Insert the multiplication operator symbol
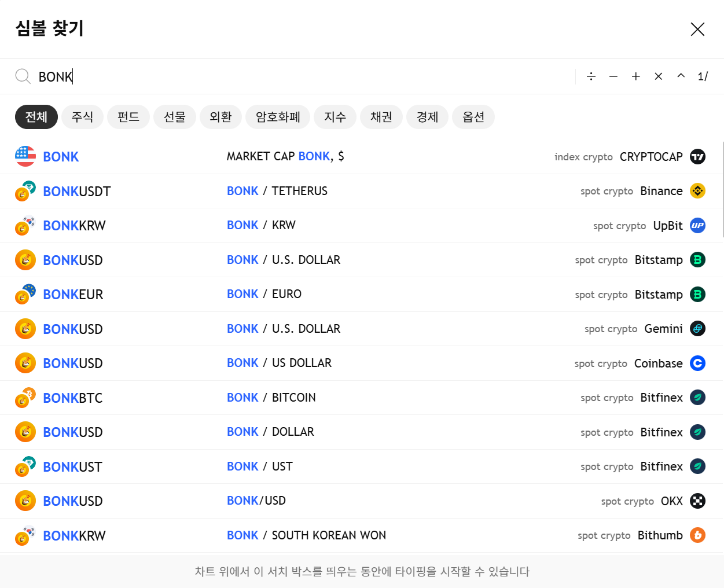 point(659,76)
